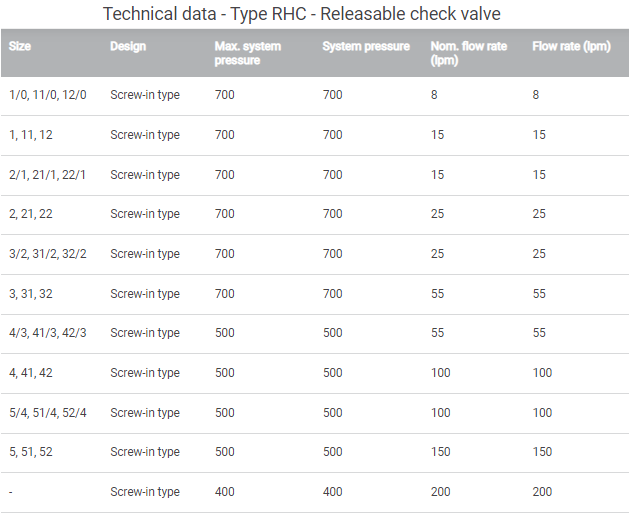Click the 'System pressure' column header

pyautogui.click(x=366, y=46)
